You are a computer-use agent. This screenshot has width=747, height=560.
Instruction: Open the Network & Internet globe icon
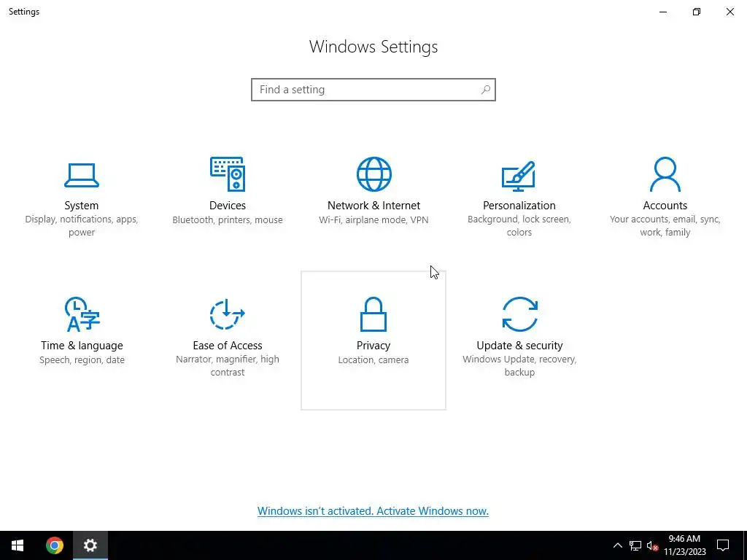click(374, 174)
